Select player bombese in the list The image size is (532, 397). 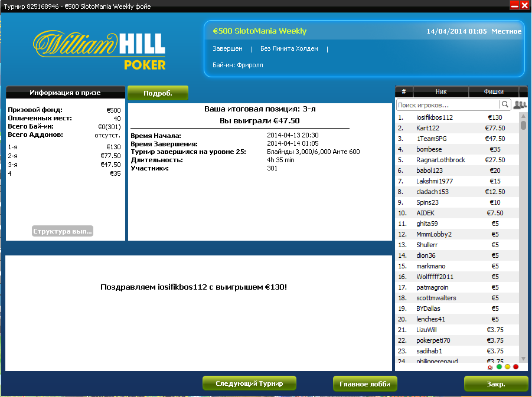coord(458,149)
